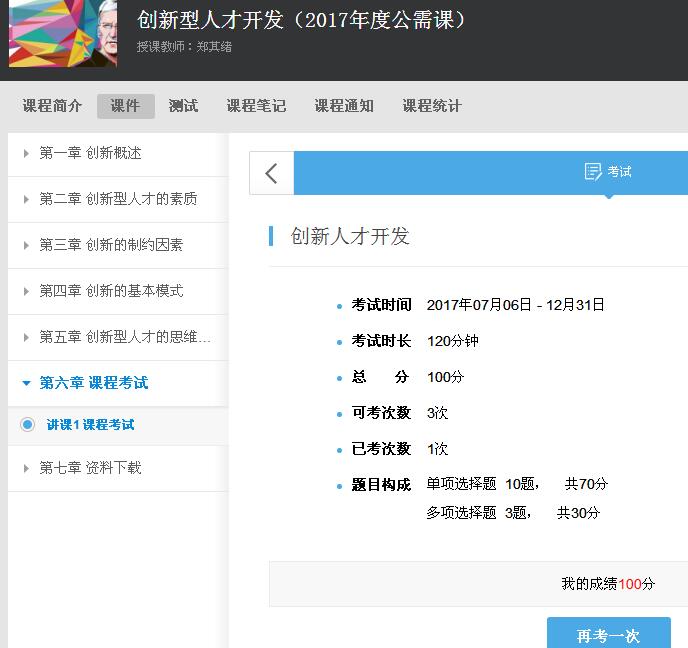This screenshot has height=648, width=688.
Task: Open 第四章 创新的基本模式 chapter
Action: [111, 291]
